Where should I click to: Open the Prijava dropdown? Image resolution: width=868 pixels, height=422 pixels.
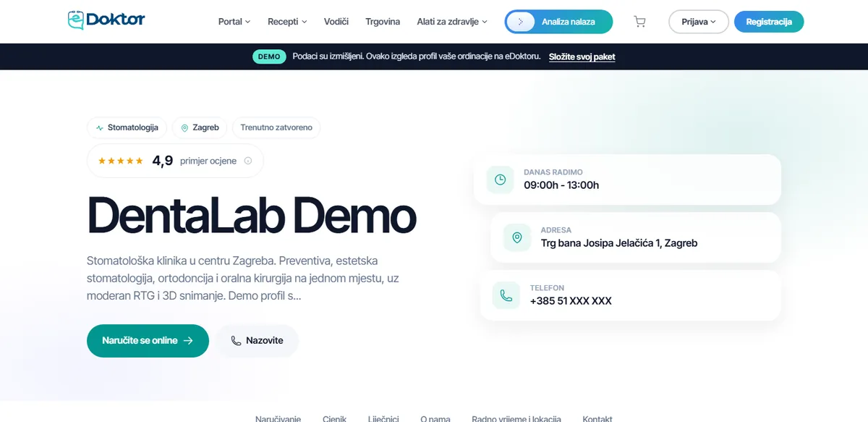[x=699, y=22]
